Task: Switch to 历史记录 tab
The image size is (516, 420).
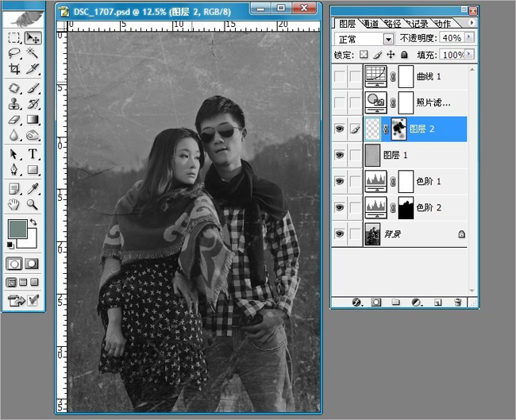Action: coord(417,24)
